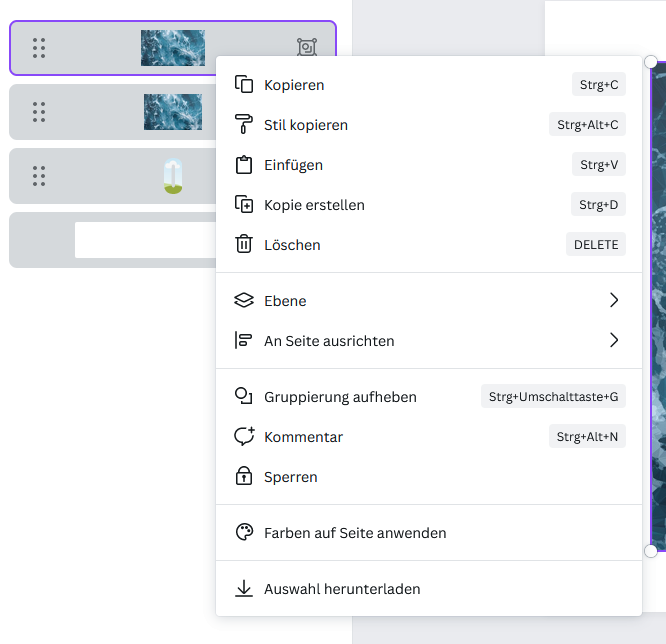666x644 pixels.
Task: Click the DELETE shortcut badge
Action: pos(596,245)
